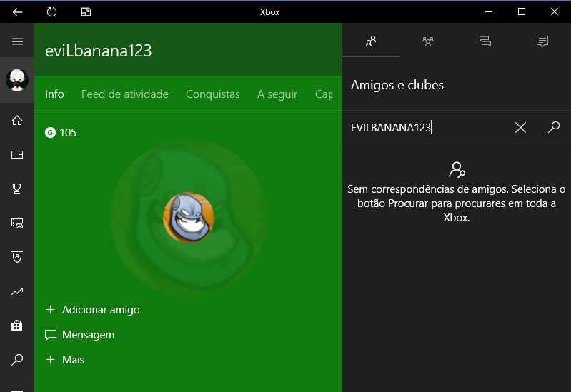Open the Activity alerts tab icon

click(x=542, y=41)
